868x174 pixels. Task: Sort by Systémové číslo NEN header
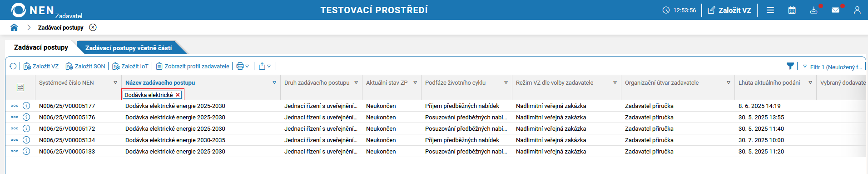(x=66, y=82)
